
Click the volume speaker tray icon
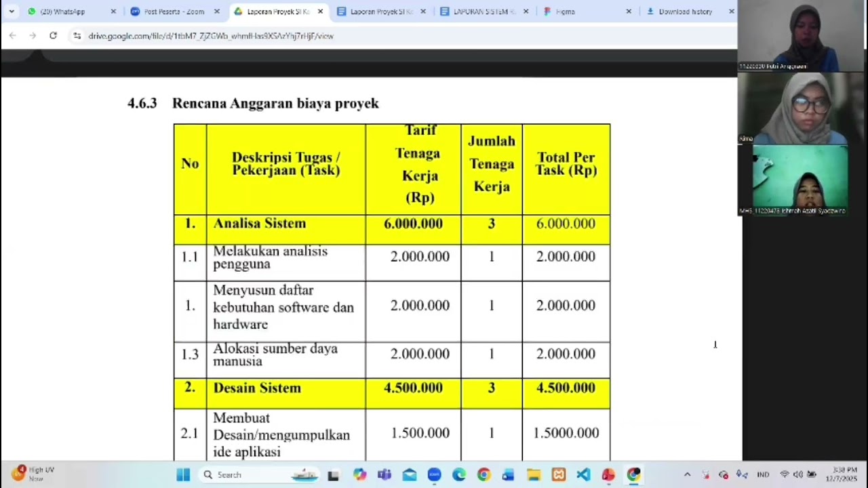(798, 474)
